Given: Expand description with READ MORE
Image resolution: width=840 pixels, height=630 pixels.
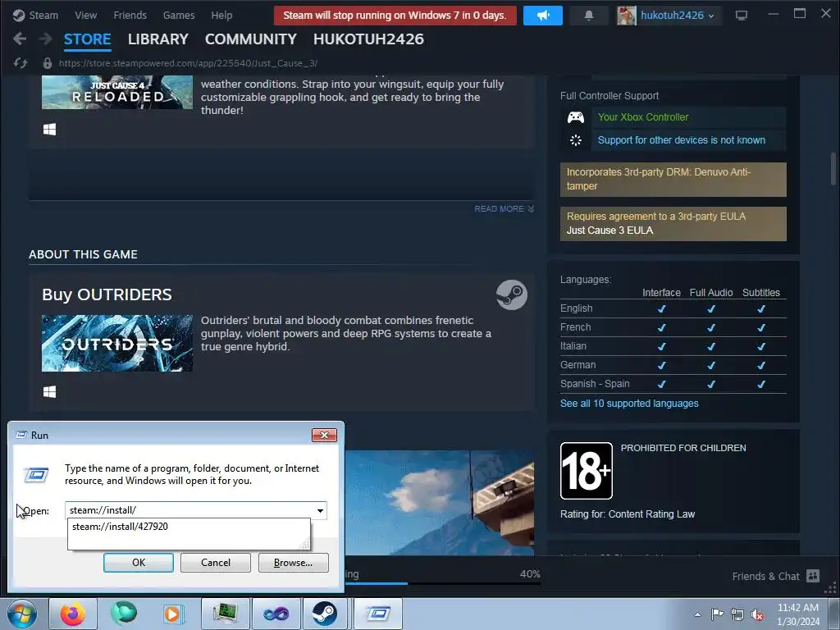Looking at the screenshot, I should [x=504, y=209].
